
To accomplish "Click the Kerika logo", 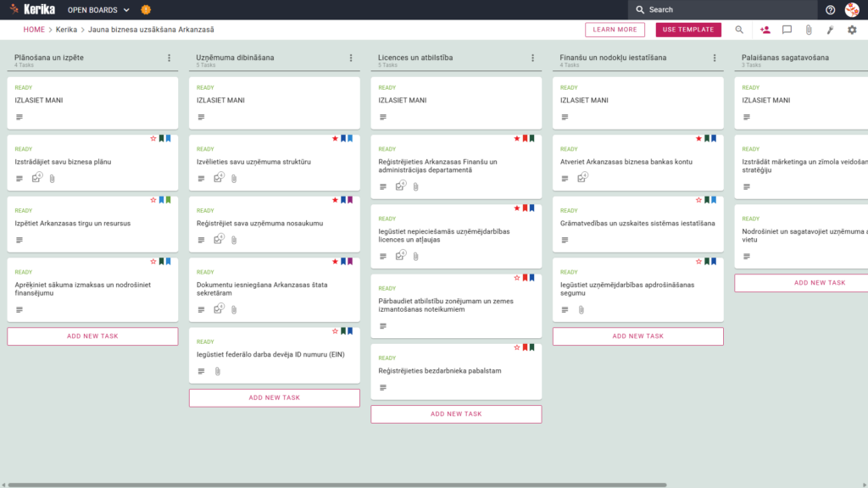I will (33, 9).
